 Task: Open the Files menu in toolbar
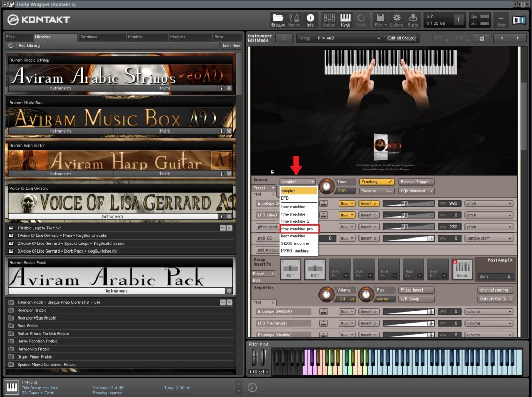[x=380, y=20]
